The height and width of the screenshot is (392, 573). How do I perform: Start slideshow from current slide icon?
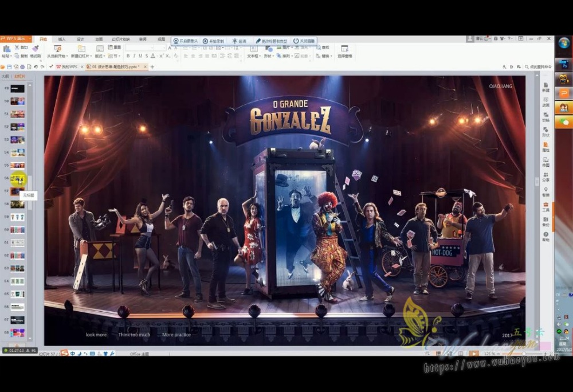point(57,49)
